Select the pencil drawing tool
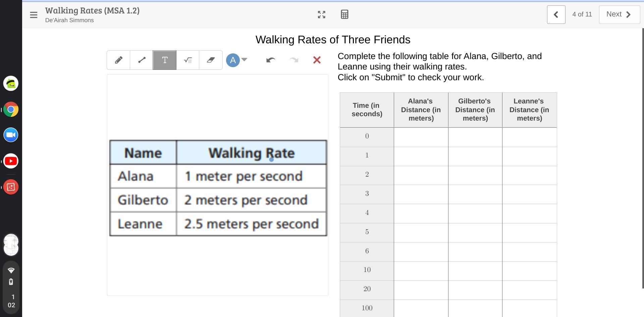Screen dimensions: 644x317 tap(118, 60)
